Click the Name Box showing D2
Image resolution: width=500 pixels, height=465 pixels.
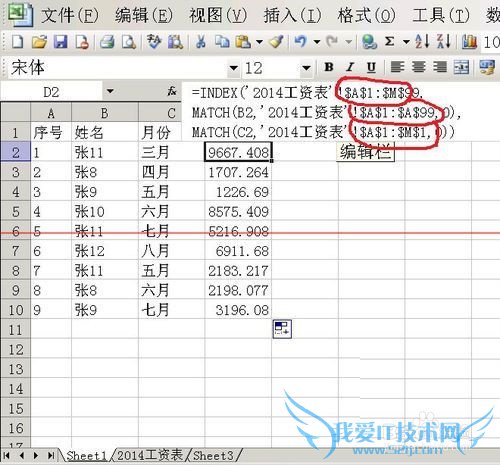52,92
